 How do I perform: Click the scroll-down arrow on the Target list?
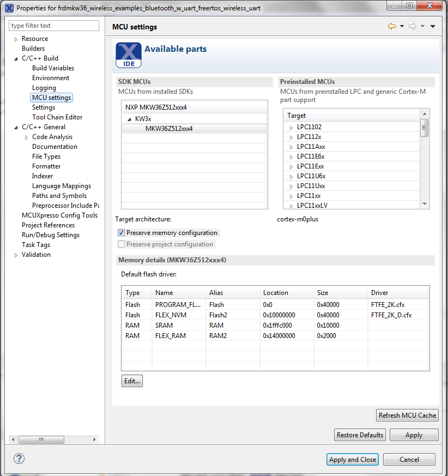pos(425,203)
